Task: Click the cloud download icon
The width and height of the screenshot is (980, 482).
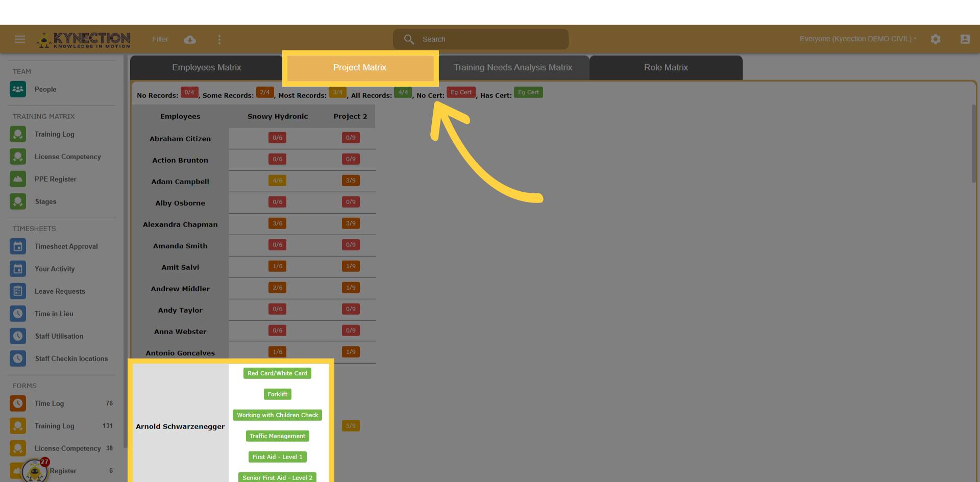Action: point(190,39)
